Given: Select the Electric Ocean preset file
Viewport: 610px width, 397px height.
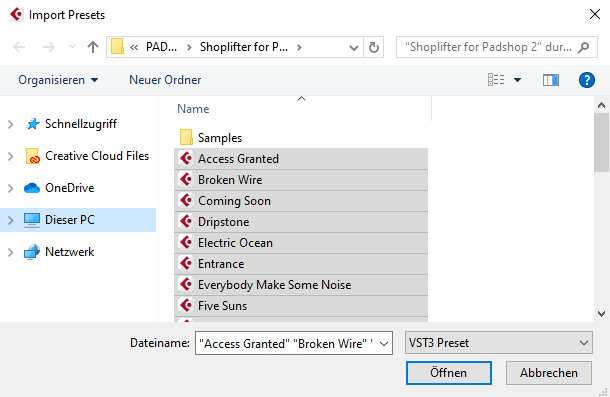Looking at the screenshot, I should [301, 243].
